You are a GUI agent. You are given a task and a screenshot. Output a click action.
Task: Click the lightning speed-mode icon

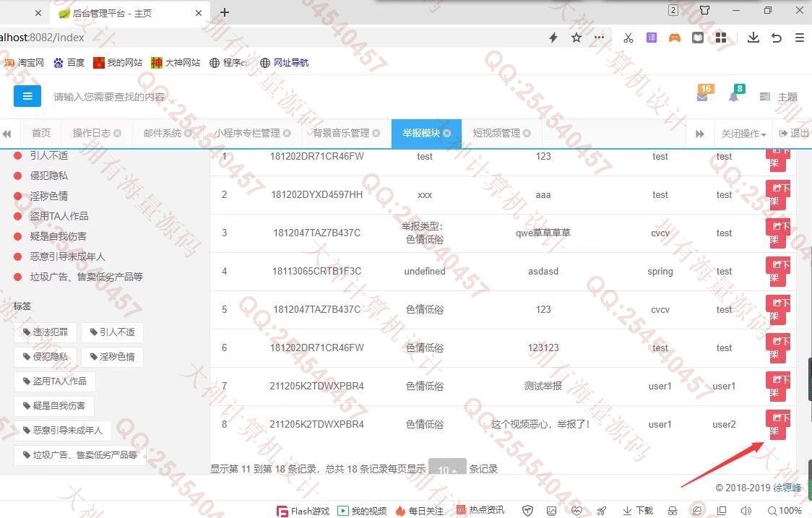click(x=553, y=38)
